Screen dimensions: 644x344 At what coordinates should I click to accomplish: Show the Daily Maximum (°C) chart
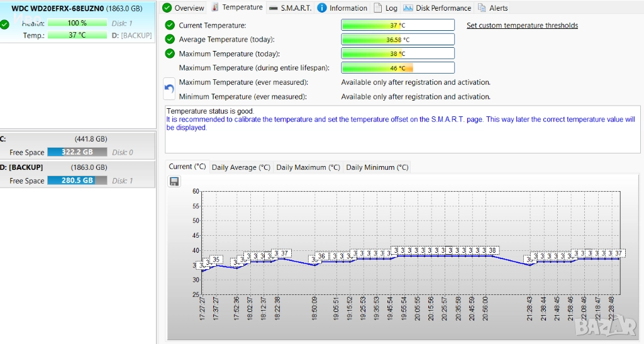click(x=308, y=167)
